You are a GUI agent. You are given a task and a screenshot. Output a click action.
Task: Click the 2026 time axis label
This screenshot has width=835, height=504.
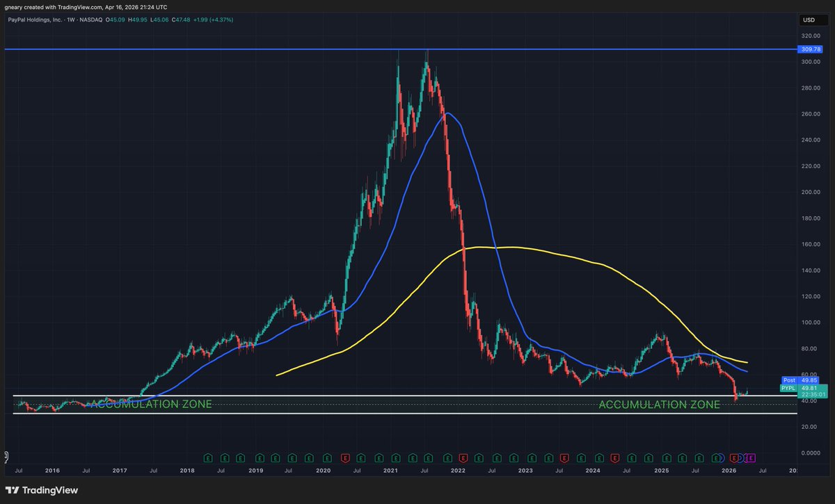pos(729,471)
